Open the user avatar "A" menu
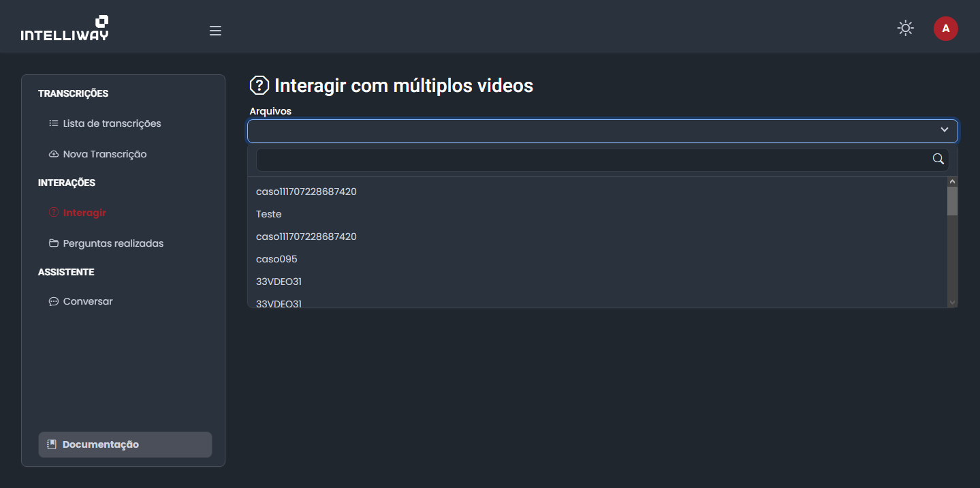Viewport: 980px width, 488px height. tap(945, 29)
